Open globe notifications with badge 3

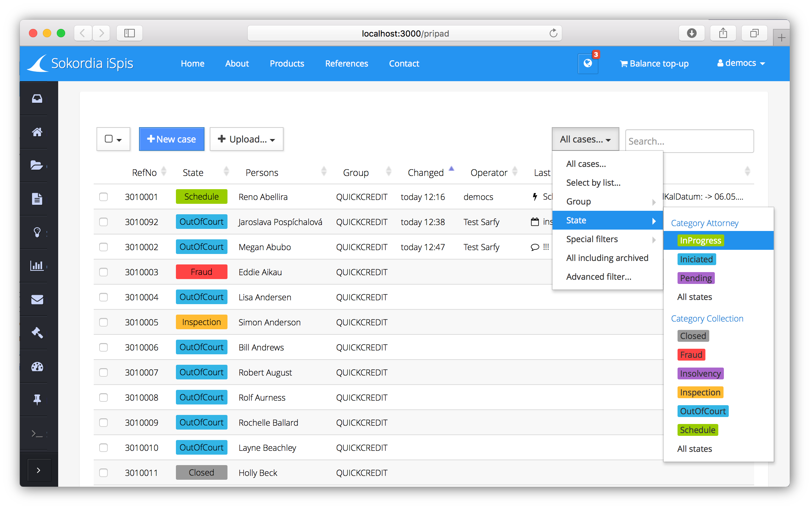pyautogui.click(x=588, y=63)
